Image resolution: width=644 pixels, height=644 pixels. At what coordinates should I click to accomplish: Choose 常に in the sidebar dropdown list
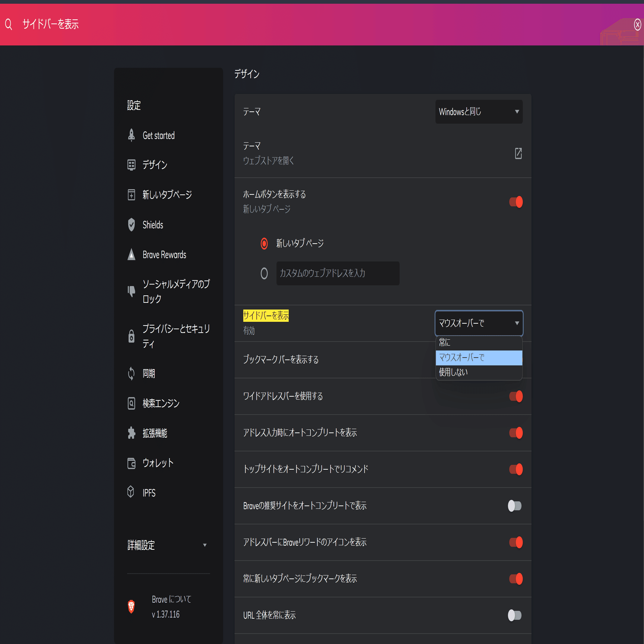point(479,343)
